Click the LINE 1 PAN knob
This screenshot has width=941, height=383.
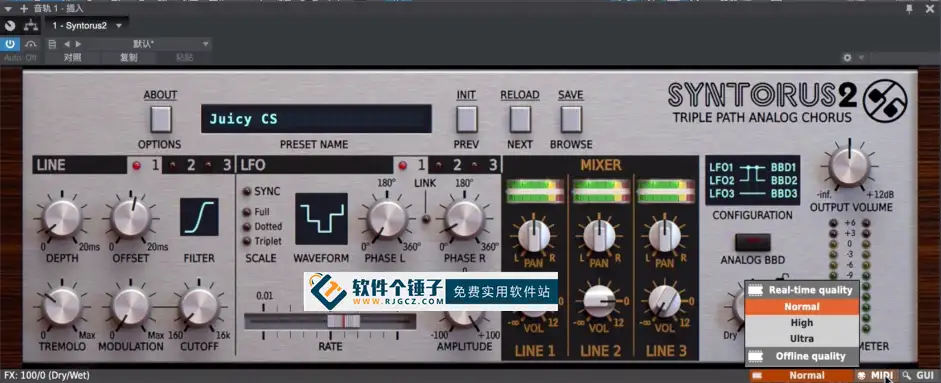534,237
